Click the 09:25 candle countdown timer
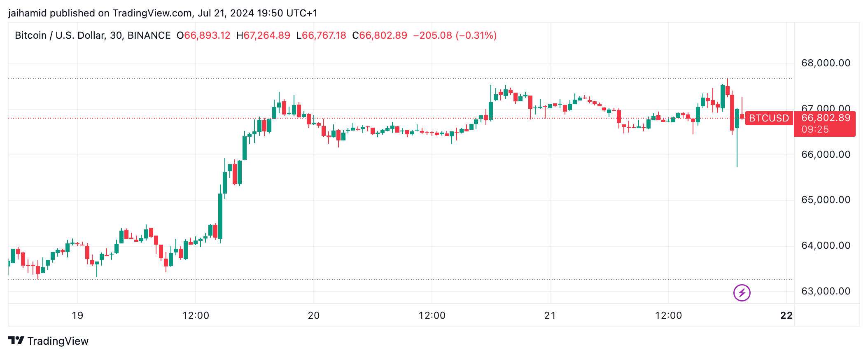 815,129
